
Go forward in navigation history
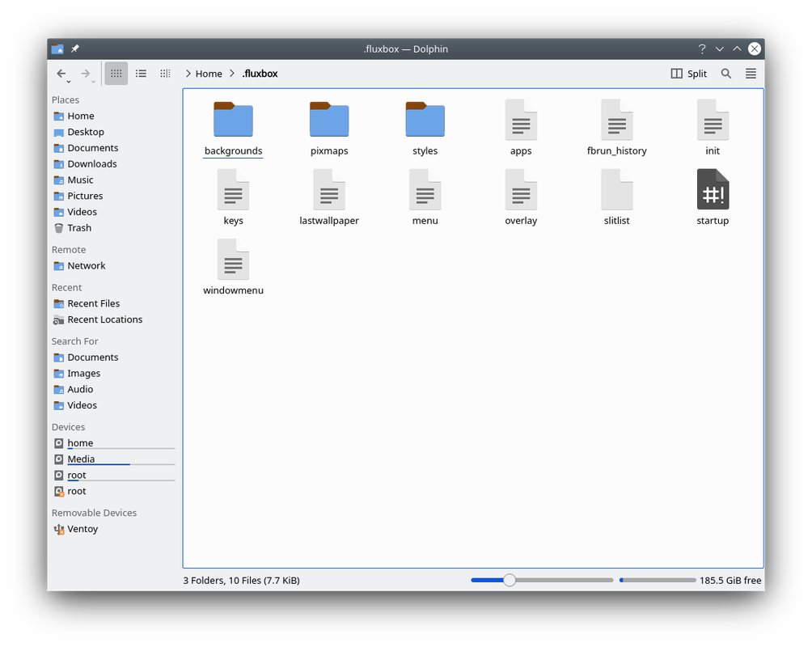pyautogui.click(x=85, y=74)
